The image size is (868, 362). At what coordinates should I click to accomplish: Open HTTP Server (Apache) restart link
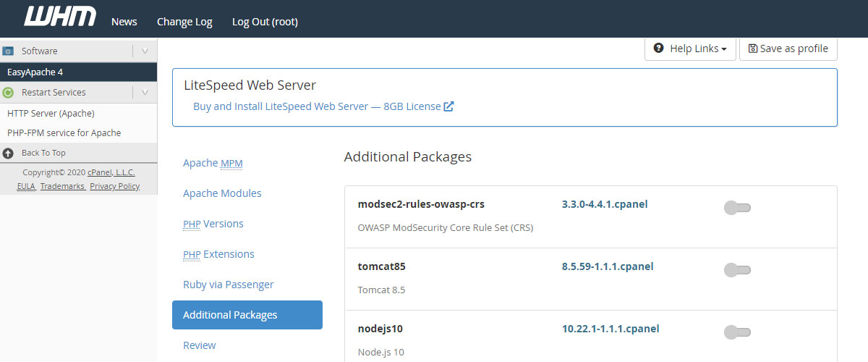pyautogui.click(x=51, y=114)
